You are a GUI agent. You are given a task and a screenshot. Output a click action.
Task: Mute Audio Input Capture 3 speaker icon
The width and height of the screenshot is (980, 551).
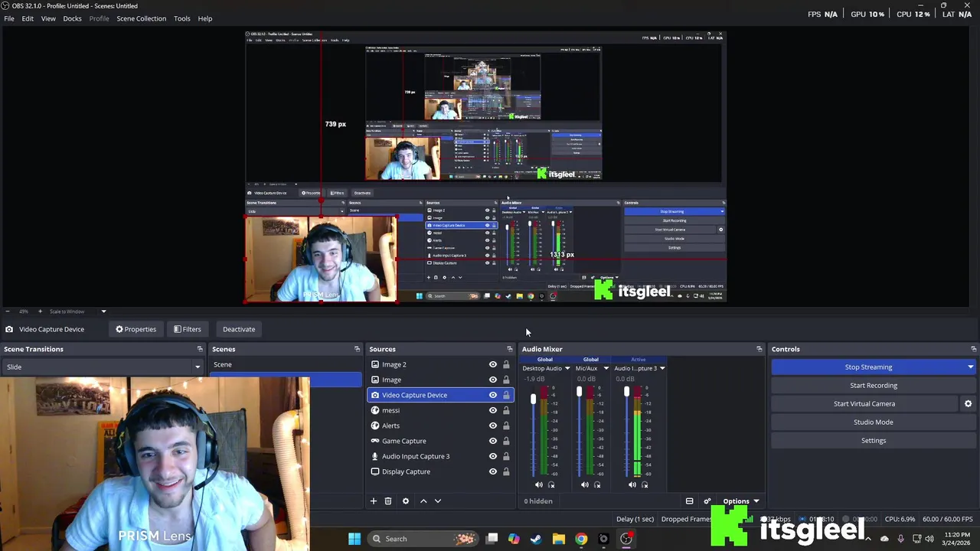(632, 484)
